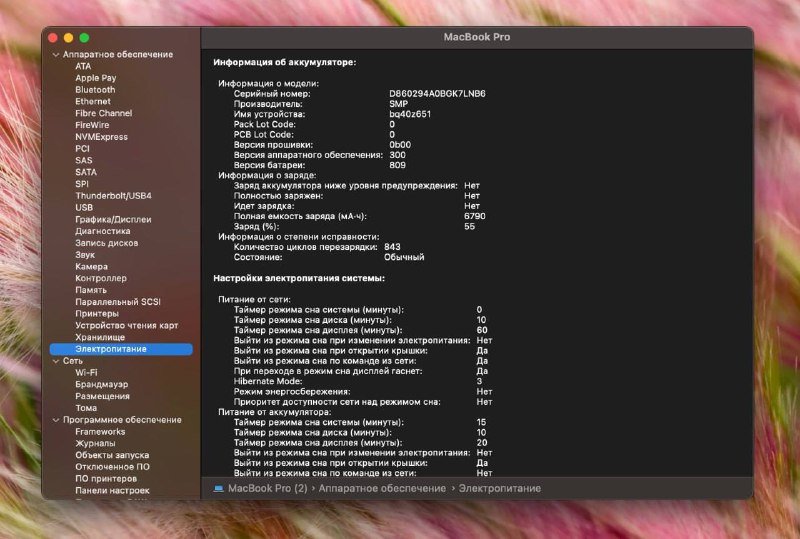This screenshot has height=539, width=800.
Task: Open Wi-Fi under the Сеть section
Action: click(86, 372)
